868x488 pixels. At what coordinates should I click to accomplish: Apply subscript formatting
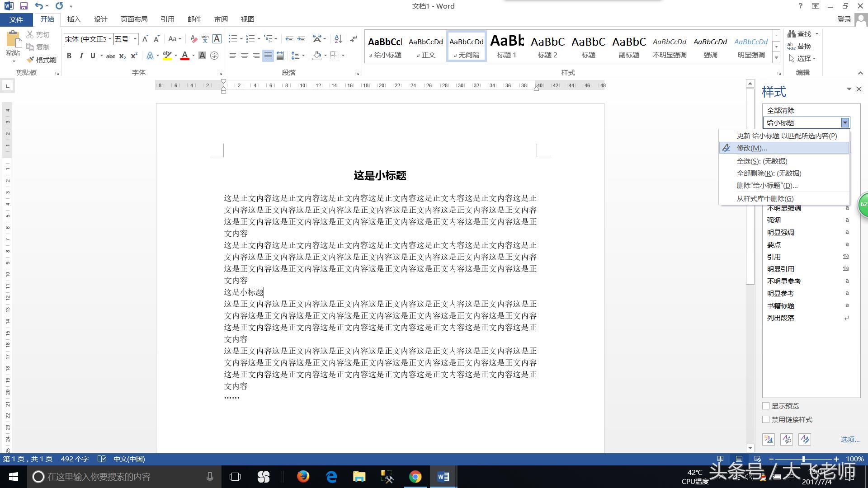tap(121, 56)
